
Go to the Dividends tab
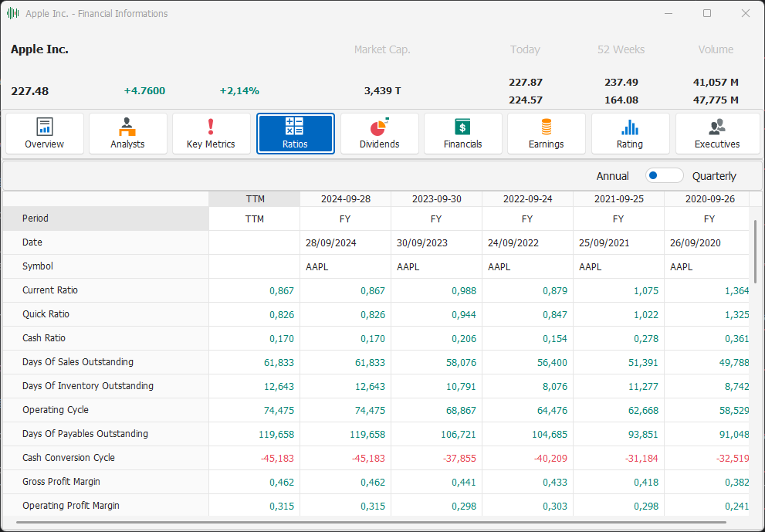(x=380, y=134)
